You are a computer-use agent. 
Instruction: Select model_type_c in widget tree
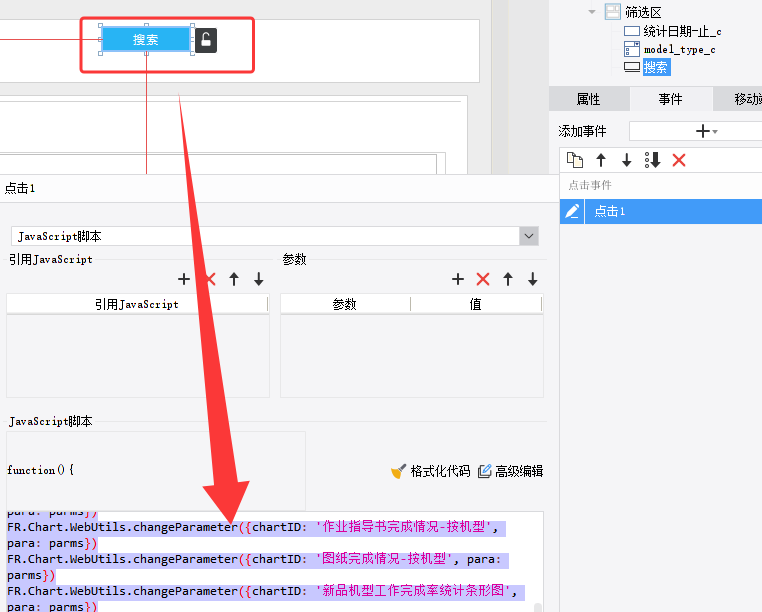[679, 50]
